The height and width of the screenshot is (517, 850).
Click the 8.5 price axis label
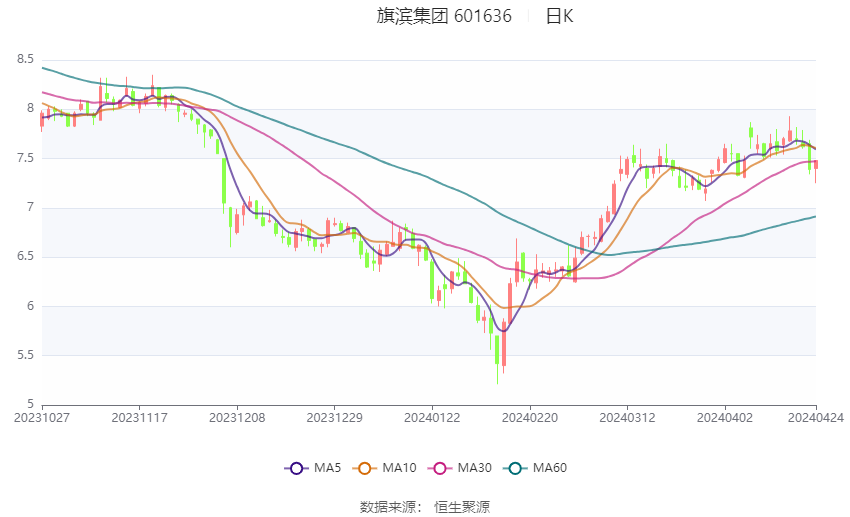tap(25, 60)
